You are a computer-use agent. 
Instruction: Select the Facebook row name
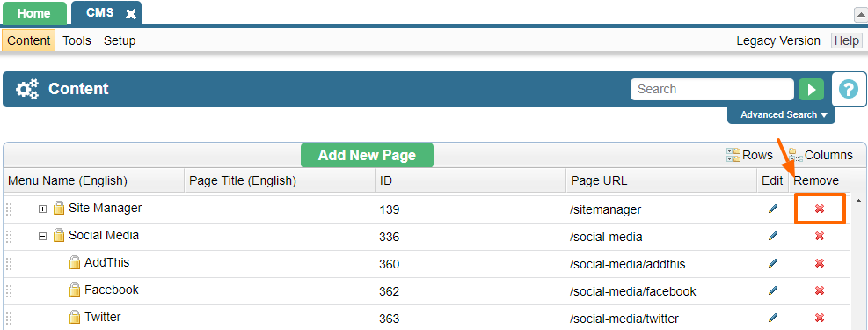(112, 290)
